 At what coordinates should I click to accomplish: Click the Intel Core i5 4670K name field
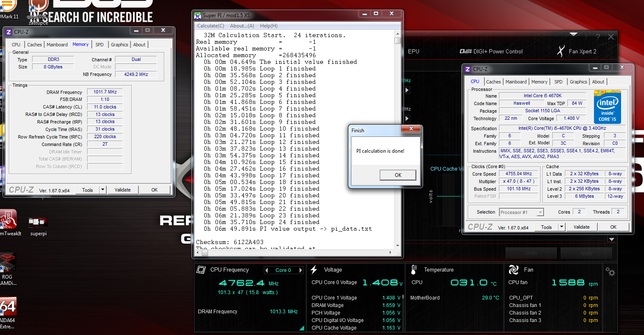coord(543,96)
